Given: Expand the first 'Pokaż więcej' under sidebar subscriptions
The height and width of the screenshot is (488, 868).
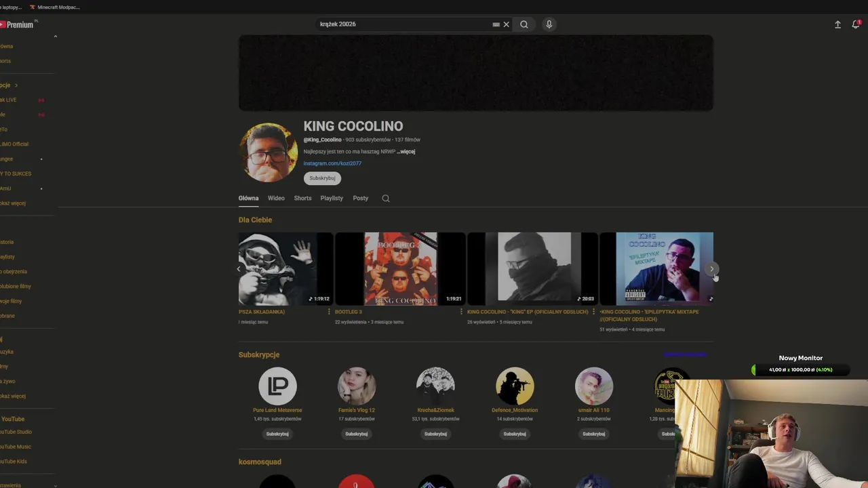Looking at the screenshot, I should (13, 203).
